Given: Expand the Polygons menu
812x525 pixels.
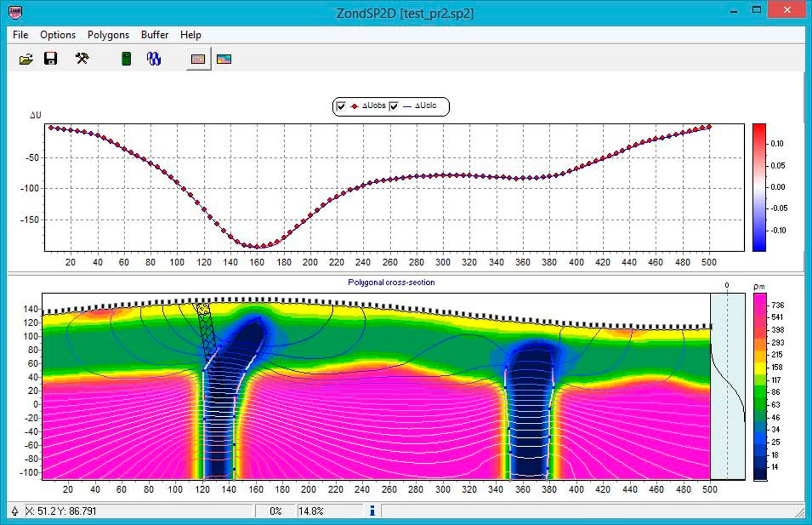Looking at the screenshot, I should pos(108,35).
